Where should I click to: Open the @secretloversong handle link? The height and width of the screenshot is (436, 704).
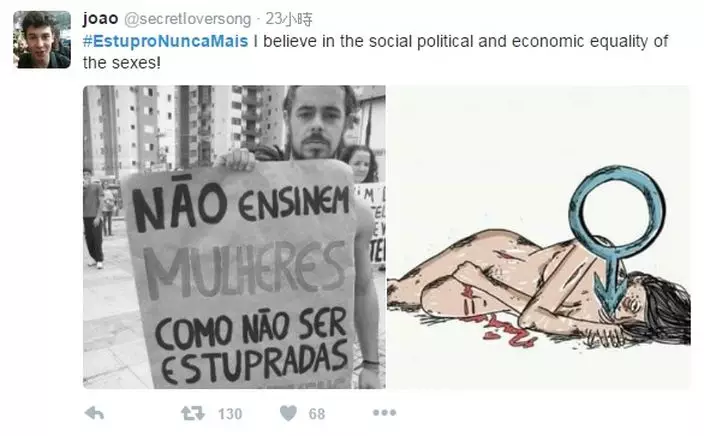[x=187, y=19]
